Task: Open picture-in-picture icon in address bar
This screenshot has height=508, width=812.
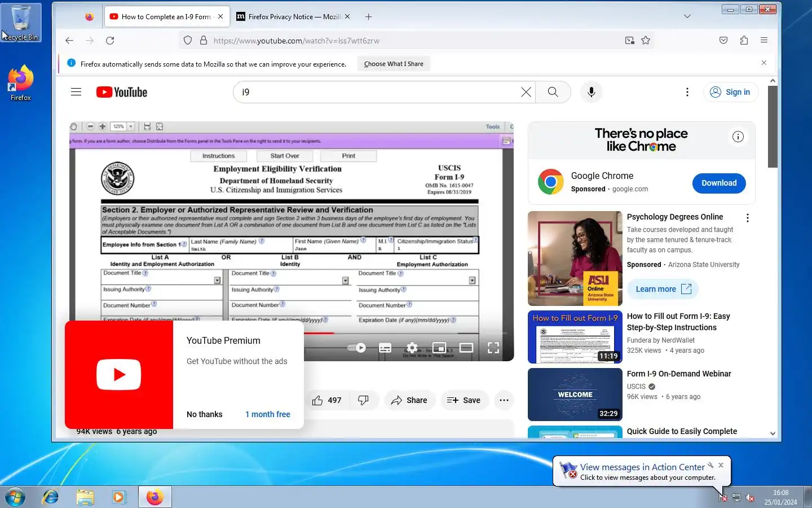Action: (x=629, y=40)
